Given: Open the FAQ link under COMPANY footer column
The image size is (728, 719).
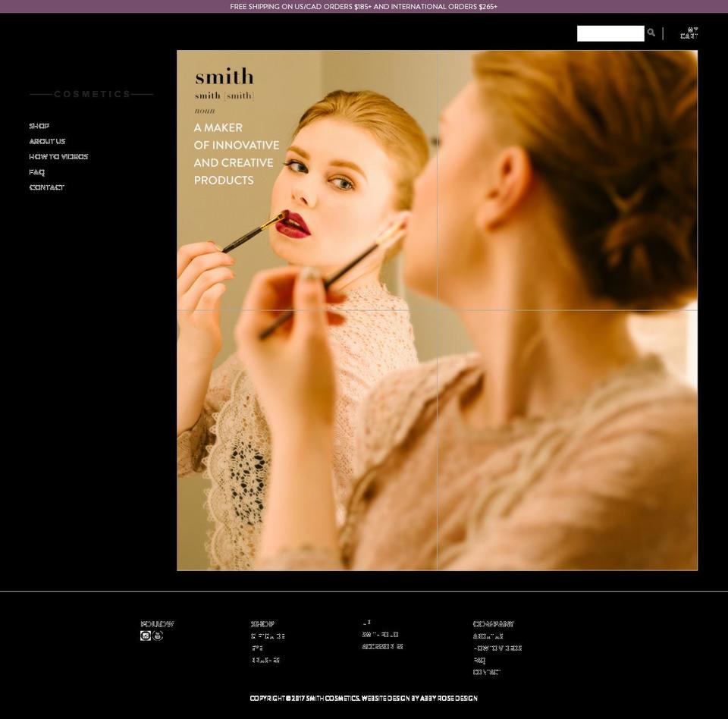Looking at the screenshot, I should (x=479, y=660).
